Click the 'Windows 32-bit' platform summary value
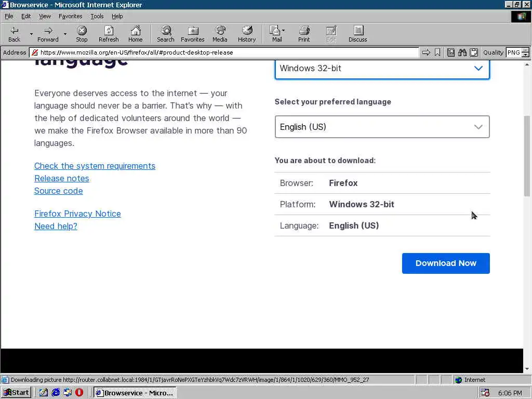532x399 pixels. (362, 204)
